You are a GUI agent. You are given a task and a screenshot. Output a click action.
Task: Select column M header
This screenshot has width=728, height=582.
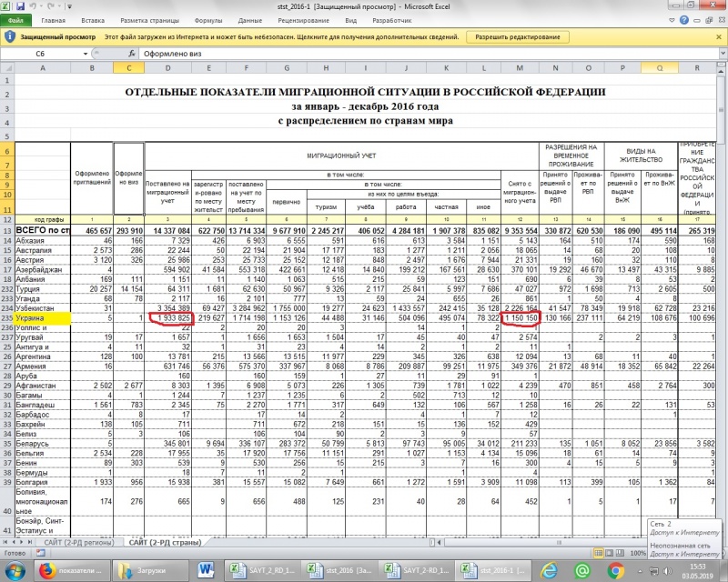pyautogui.click(x=520, y=68)
